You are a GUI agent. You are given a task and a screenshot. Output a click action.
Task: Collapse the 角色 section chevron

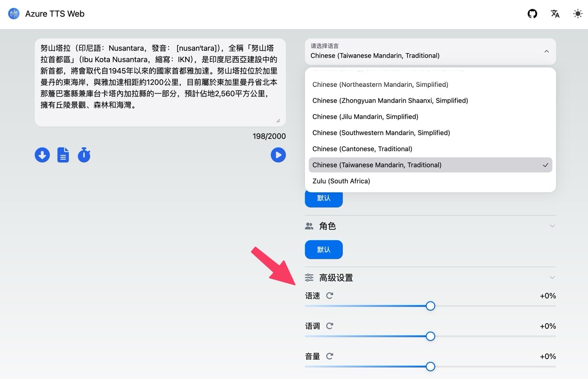tap(552, 226)
